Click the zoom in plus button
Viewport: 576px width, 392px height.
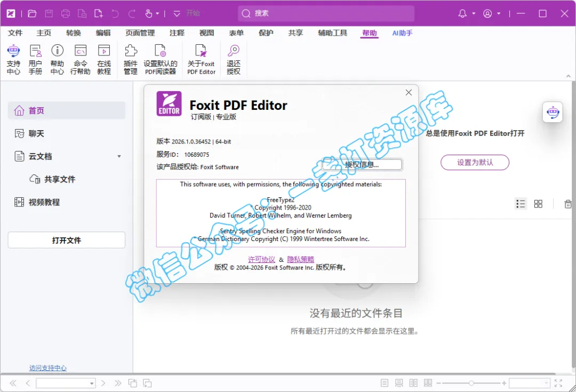504,383
